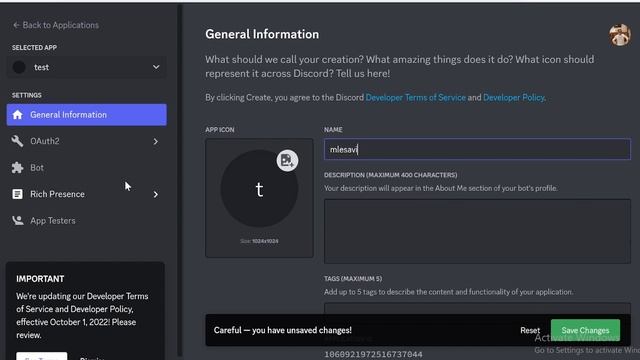
Task: Open the Bot settings page
Action: click(x=87, y=168)
